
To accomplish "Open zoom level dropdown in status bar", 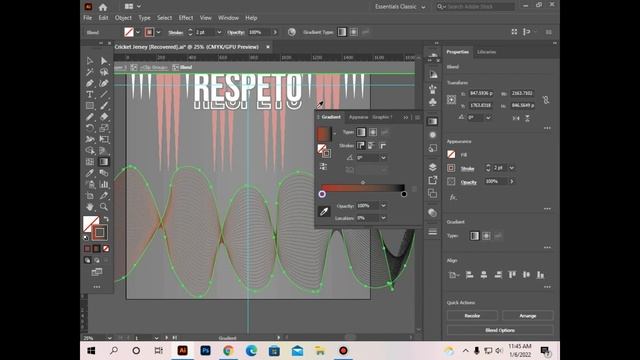I will [x=109, y=338].
